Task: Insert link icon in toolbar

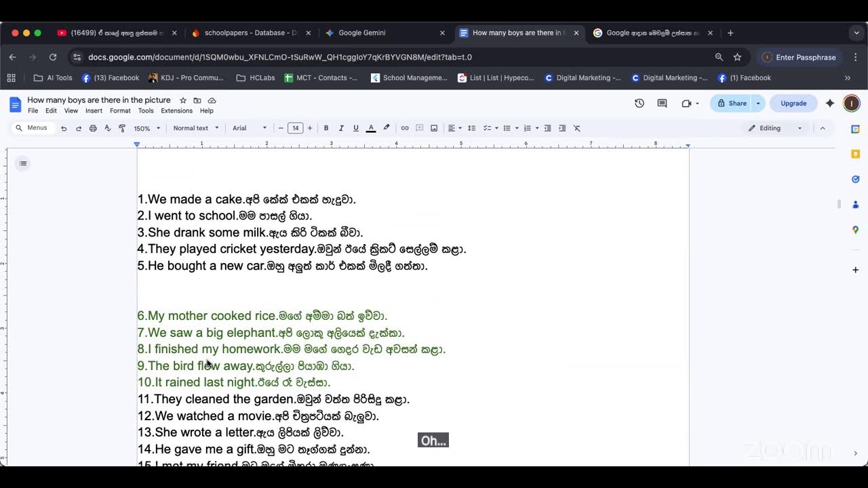Action: click(x=405, y=128)
